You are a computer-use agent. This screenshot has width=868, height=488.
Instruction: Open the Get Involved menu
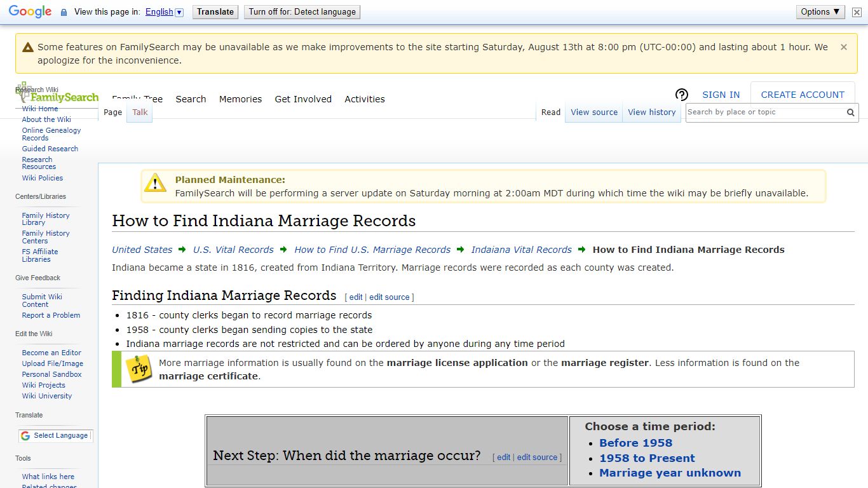tap(303, 99)
